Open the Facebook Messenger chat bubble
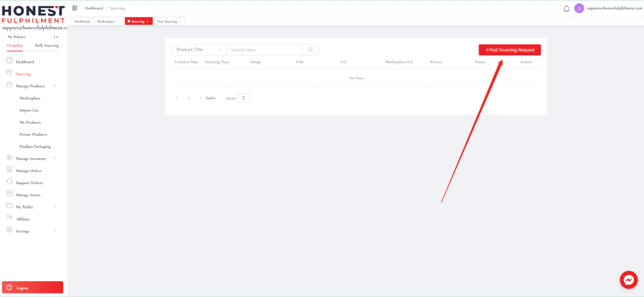Viewport: 644px width, 297px height. [x=628, y=279]
